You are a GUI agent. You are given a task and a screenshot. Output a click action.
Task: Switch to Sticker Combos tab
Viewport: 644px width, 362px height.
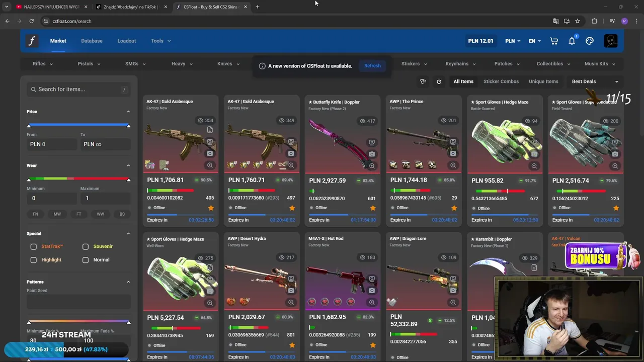pos(501,81)
